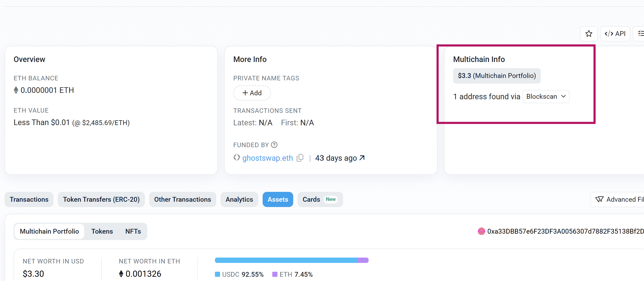The height and width of the screenshot is (281, 644).
Task: Click the USDC portion of allocation bar
Action: coord(286,260)
